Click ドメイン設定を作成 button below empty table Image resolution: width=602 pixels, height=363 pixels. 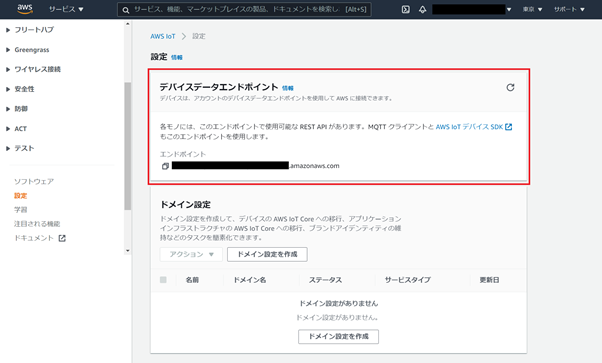pyautogui.click(x=338, y=336)
